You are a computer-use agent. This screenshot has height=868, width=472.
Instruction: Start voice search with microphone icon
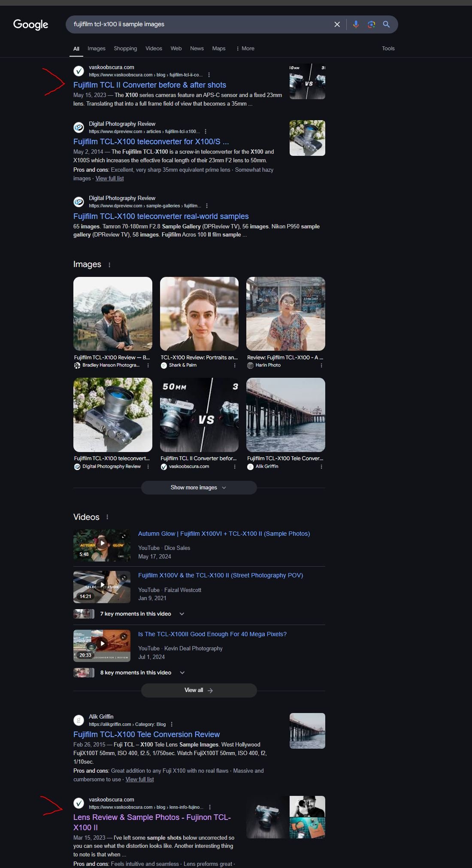coord(356,24)
